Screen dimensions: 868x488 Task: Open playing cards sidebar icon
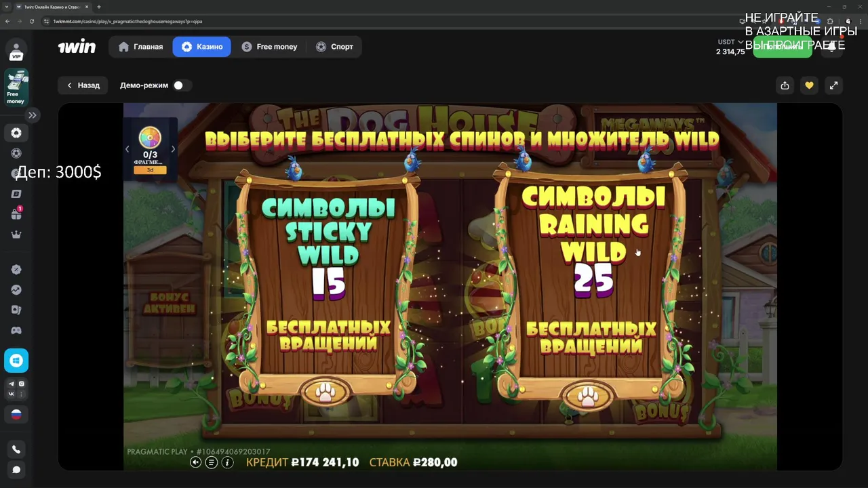16,310
